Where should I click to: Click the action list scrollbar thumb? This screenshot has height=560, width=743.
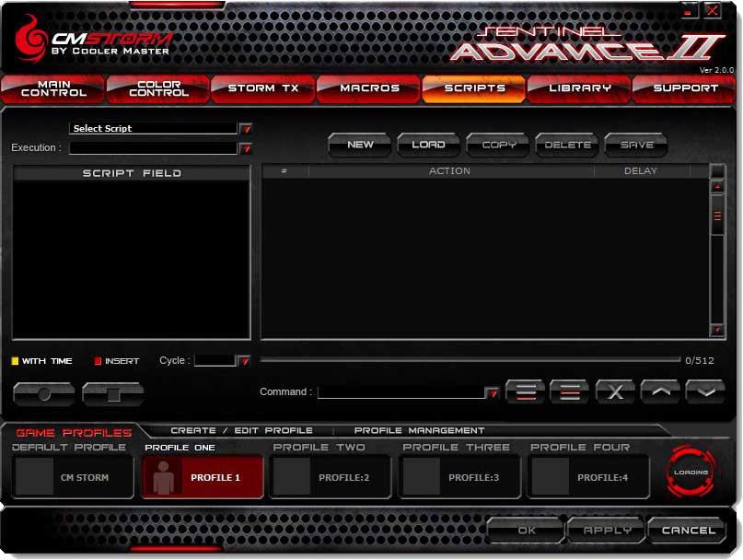pyautogui.click(x=717, y=216)
